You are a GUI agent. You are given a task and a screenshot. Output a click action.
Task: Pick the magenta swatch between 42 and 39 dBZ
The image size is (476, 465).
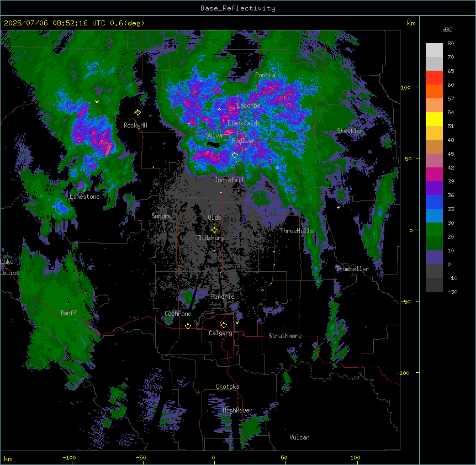click(x=434, y=174)
